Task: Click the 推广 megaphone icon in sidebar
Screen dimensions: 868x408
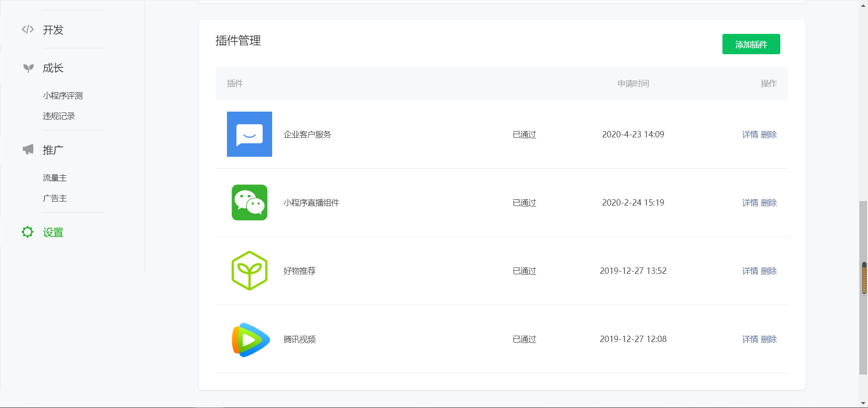Action: [28, 150]
